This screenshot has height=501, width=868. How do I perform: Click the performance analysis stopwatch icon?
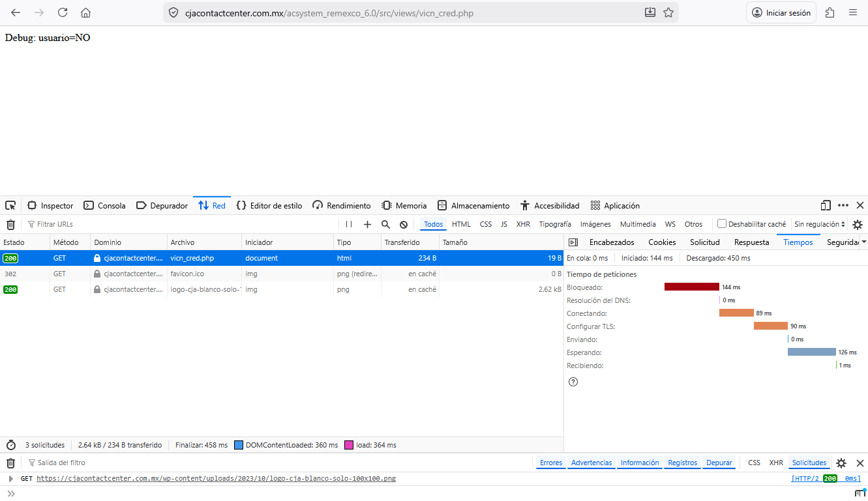[10, 445]
